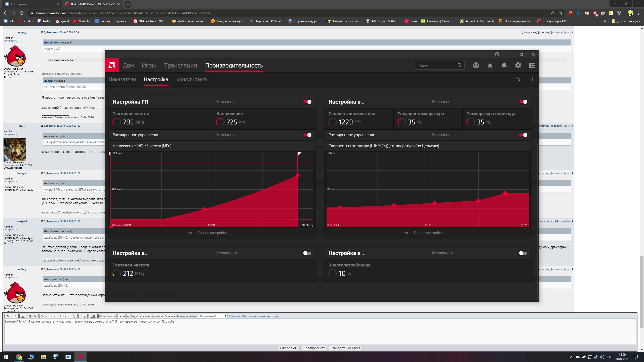Open the three-dot more options menu
Image resolution: width=644 pixels, height=362 pixels.
(532, 79)
